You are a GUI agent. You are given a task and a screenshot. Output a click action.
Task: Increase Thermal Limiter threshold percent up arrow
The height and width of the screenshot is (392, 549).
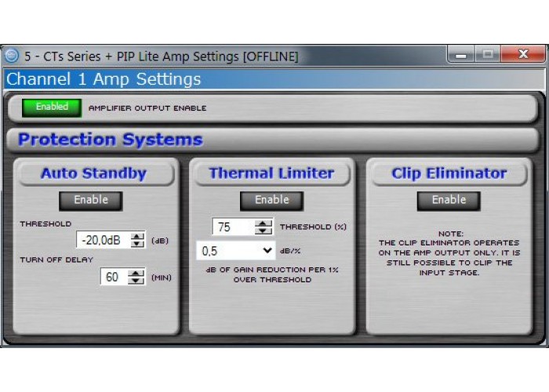click(x=264, y=223)
